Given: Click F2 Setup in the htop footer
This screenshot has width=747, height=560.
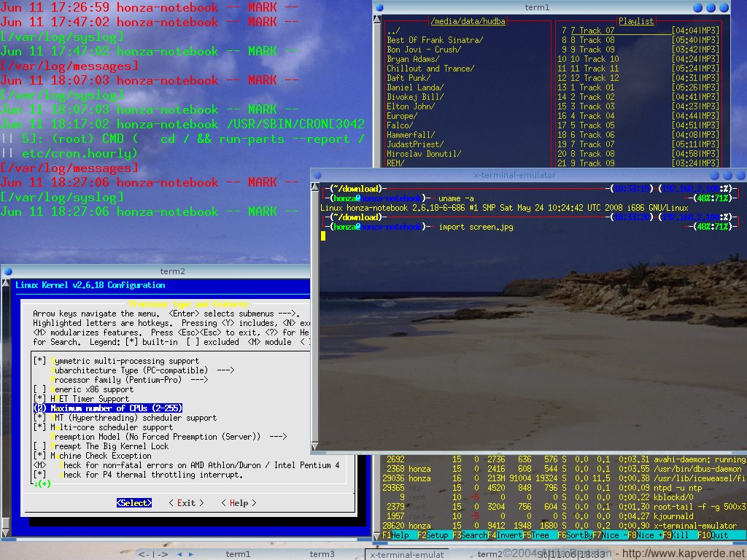Looking at the screenshot, I should pos(433,535).
